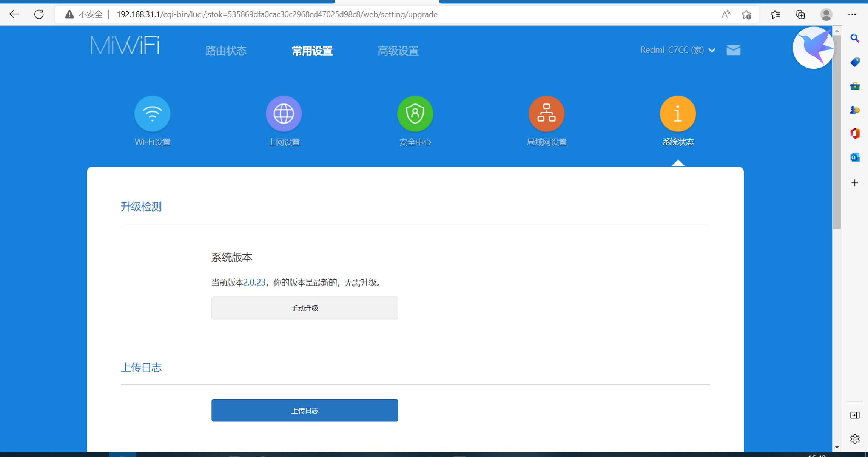Open Office in the Edge sidebar

[x=855, y=133]
